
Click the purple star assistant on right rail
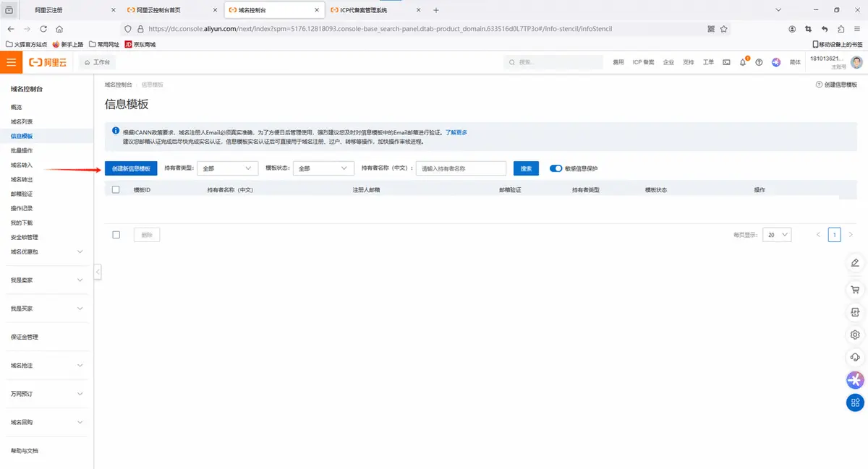click(x=855, y=379)
